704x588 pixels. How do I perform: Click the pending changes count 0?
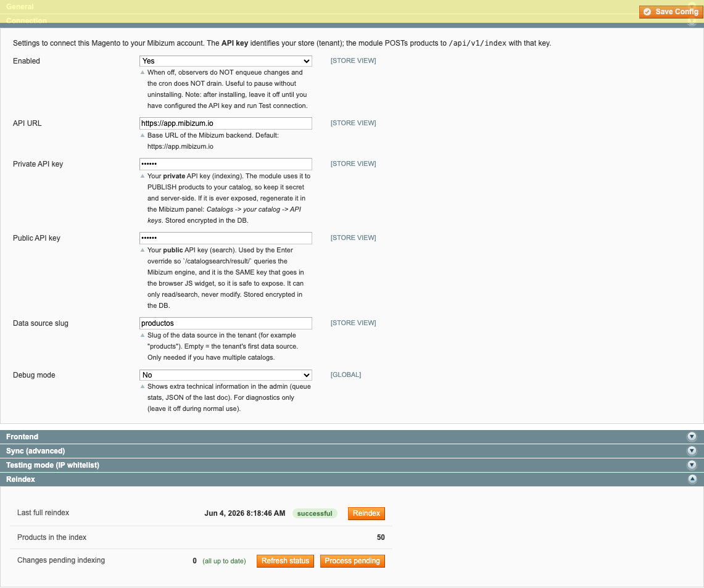click(x=194, y=561)
